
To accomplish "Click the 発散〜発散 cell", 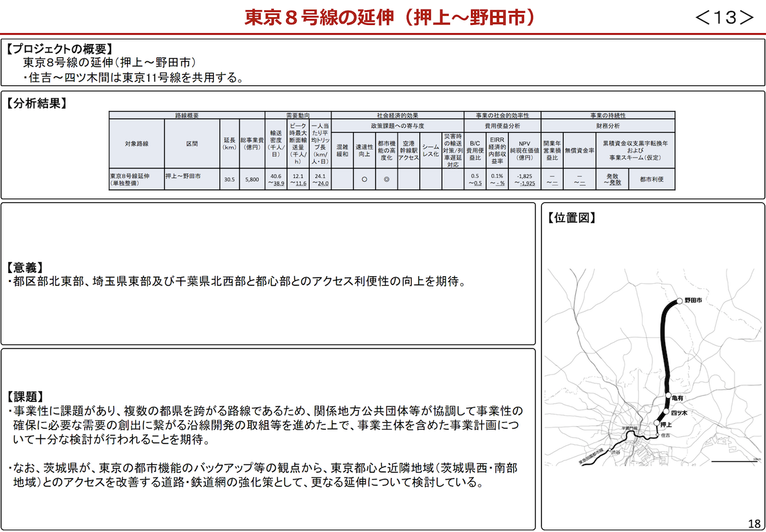I will point(612,179).
